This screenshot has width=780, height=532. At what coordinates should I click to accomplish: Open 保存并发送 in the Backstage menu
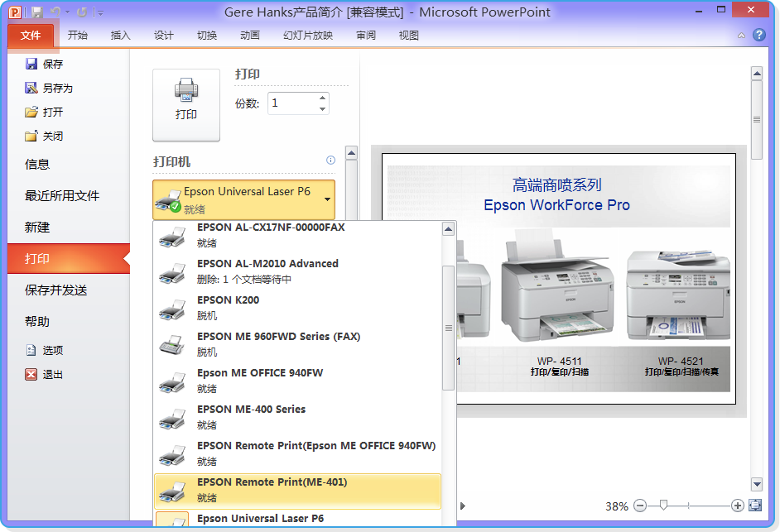coord(56,290)
